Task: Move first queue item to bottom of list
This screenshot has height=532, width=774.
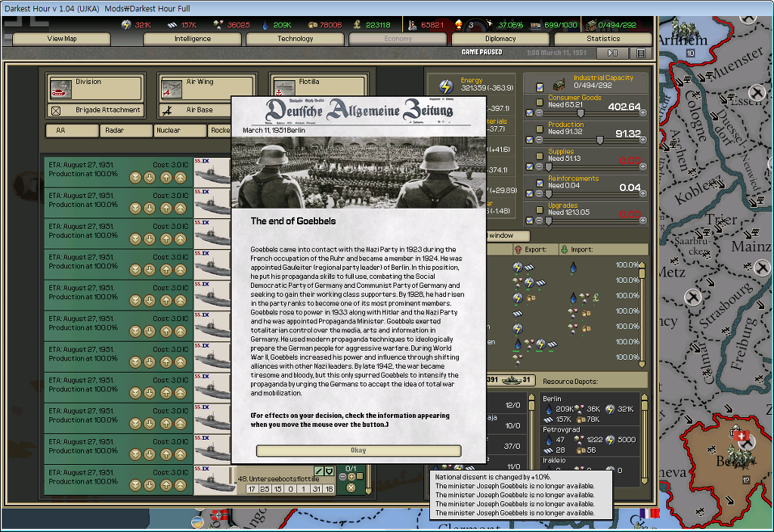Action: pos(135,178)
